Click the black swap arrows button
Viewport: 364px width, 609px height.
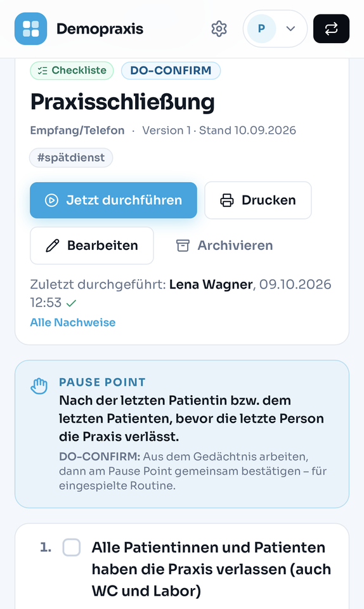point(331,29)
